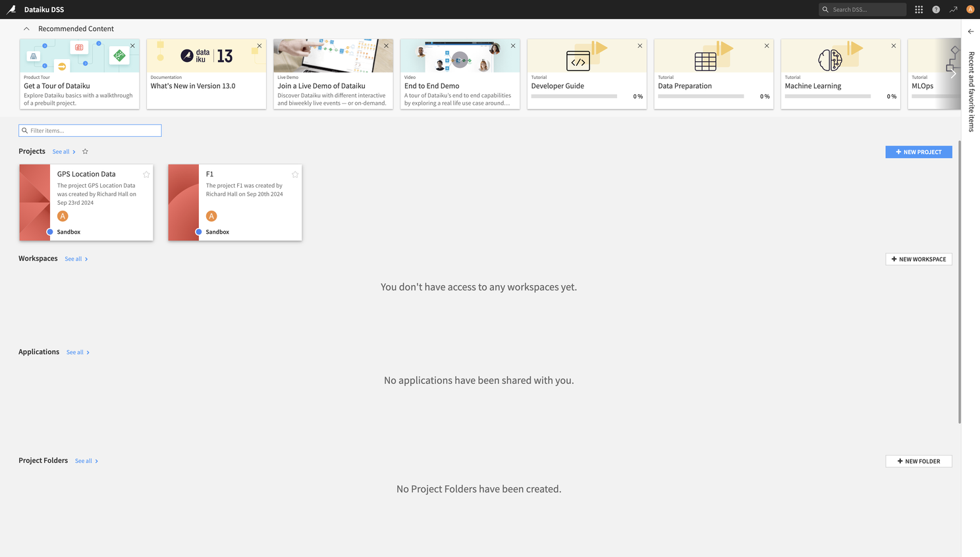Open the activity trend arrow icon
The image size is (980, 557).
tap(953, 9)
